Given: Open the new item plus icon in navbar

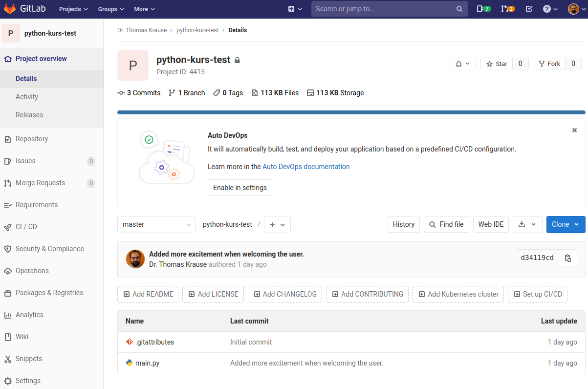Looking at the screenshot, I should [295, 9].
